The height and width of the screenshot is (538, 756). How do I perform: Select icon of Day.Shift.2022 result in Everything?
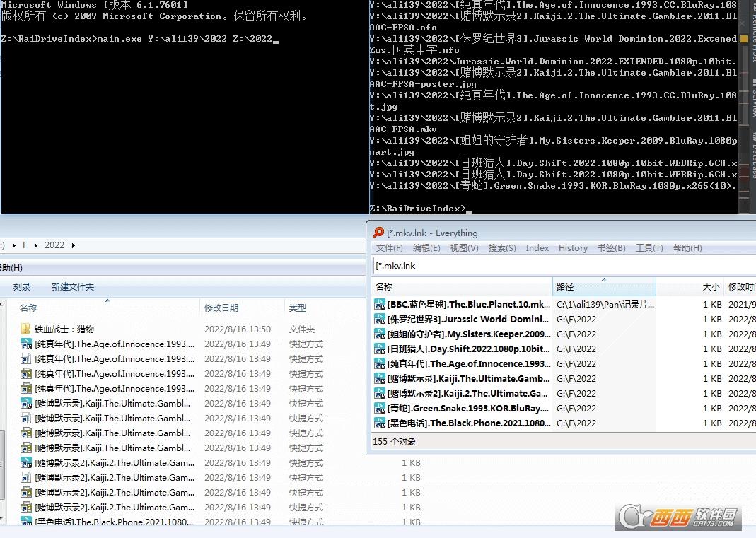pyautogui.click(x=380, y=349)
